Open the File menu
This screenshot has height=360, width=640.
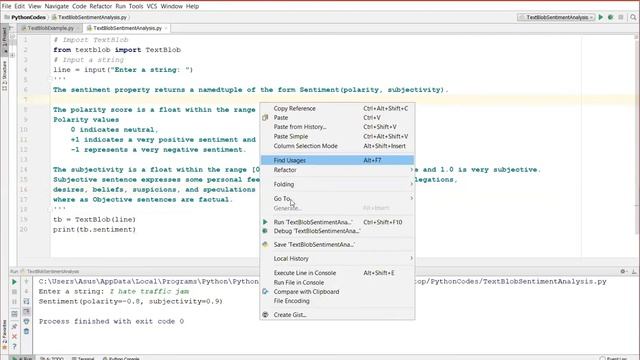[7, 6]
